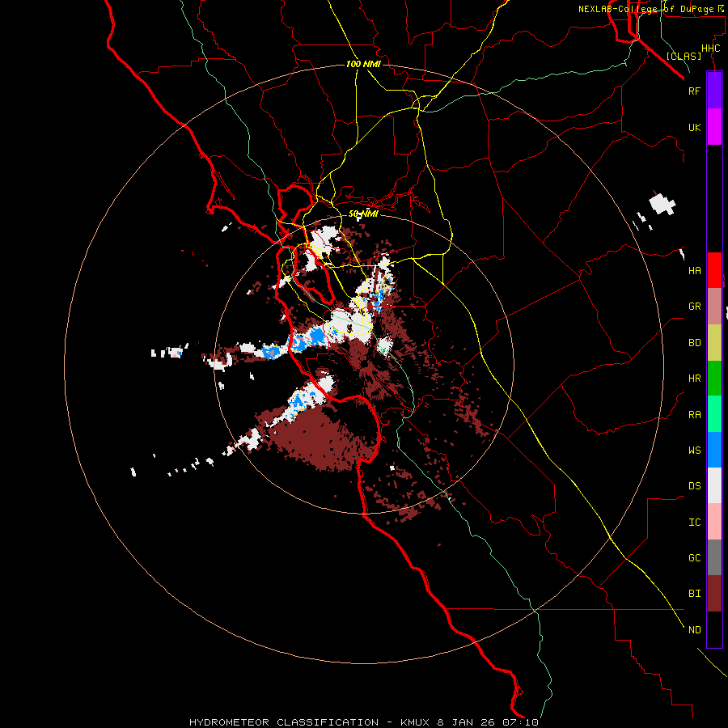Click the UK legend label
The image size is (728, 728).
pos(694,127)
